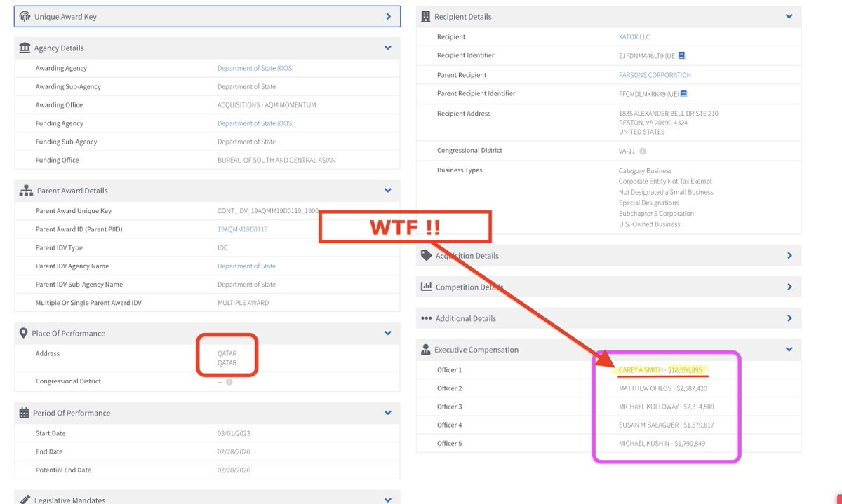Expand the Competition Details chevron
842x504 pixels.
click(x=789, y=287)
